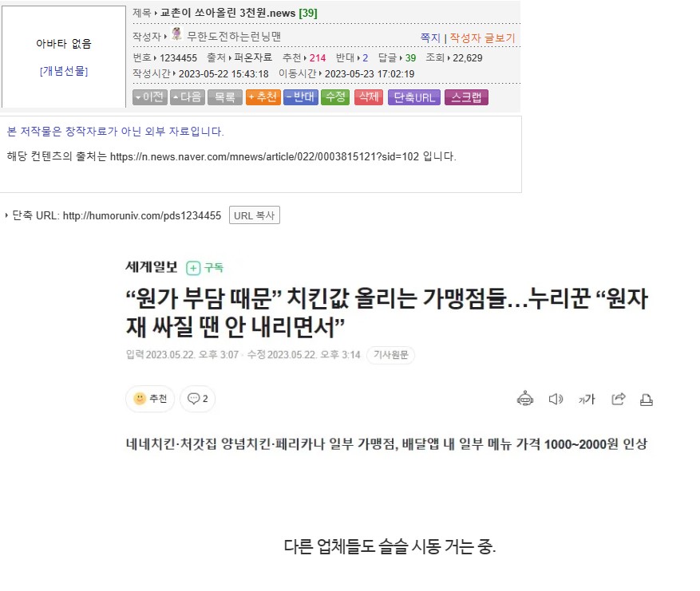The image size is (700, 591).
Task: Click the comment bubble showing 2
Action: pos(197,398)
